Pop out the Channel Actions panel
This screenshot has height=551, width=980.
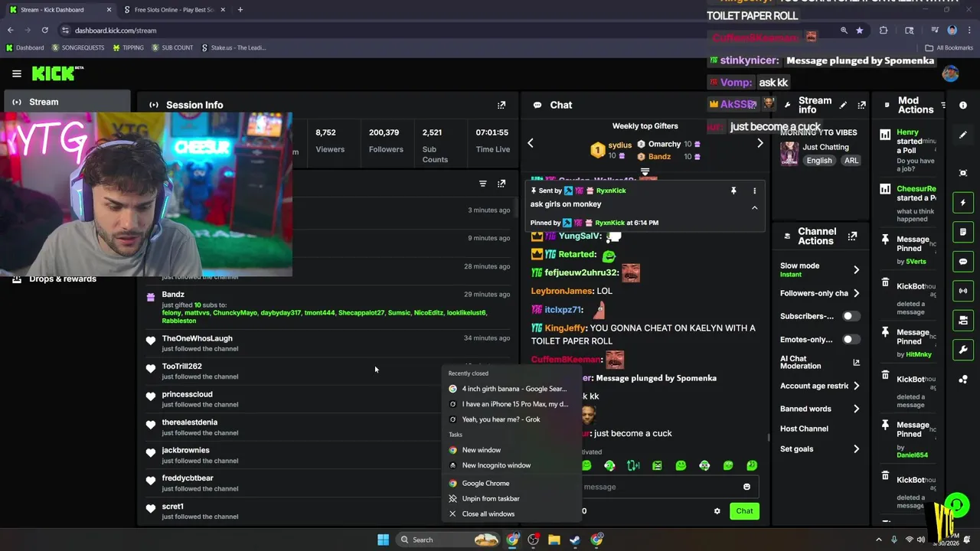pyautogui.click(x=852, y=236)
